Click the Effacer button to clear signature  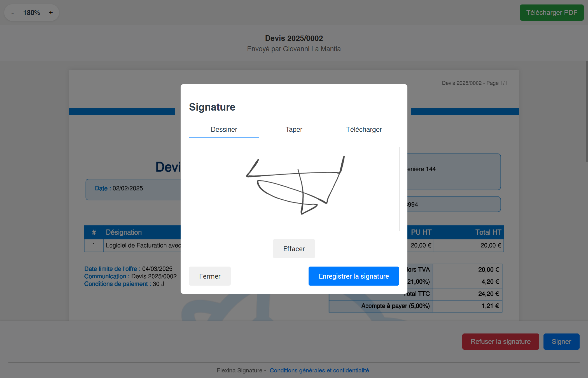pos(294,248)
